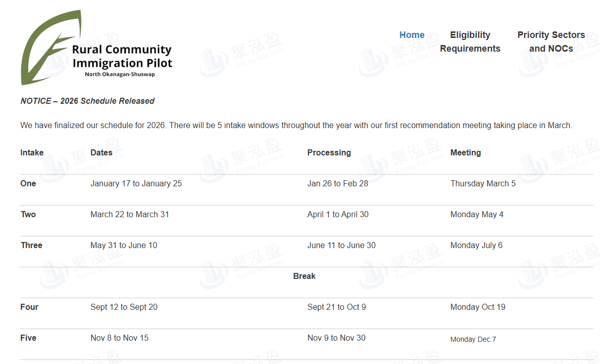
Task: Click the Meeting column header
Action: 465,152
